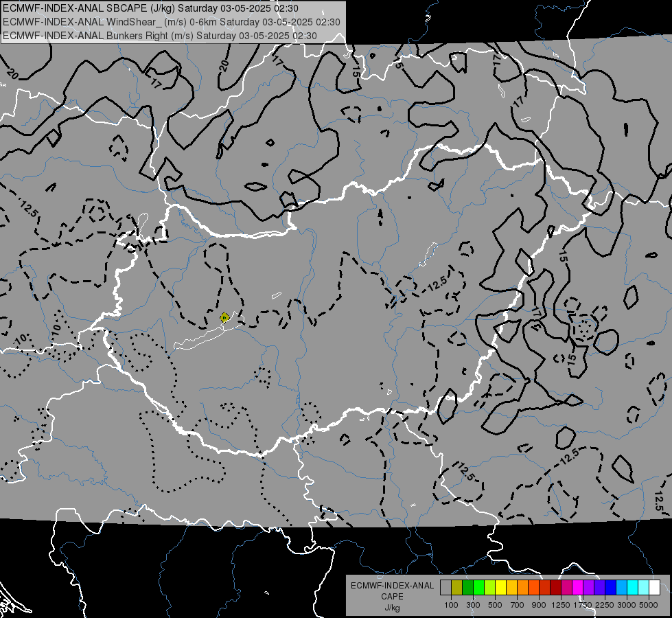Click the 100 legend value

click(x=451, y=605)
